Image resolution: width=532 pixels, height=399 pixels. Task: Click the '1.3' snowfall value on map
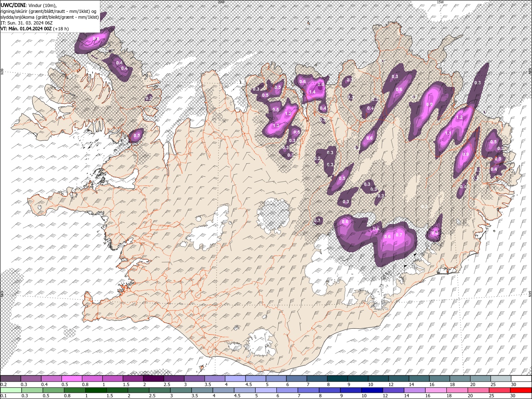(276, 126)
